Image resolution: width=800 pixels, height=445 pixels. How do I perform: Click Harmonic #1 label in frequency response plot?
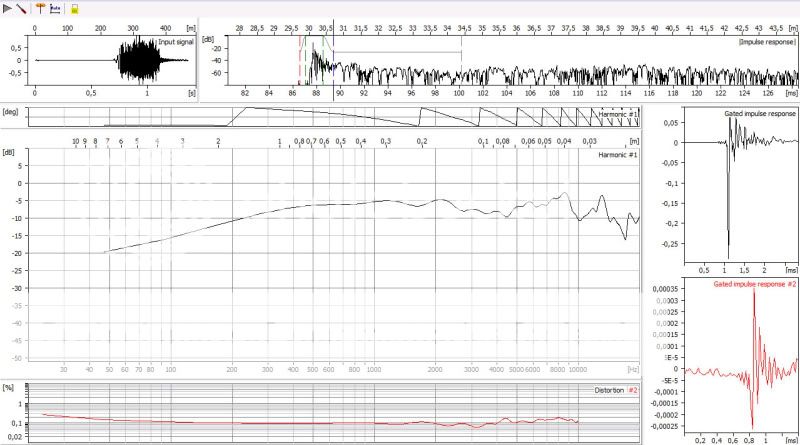pyautogui.click(x=617, y=155)
